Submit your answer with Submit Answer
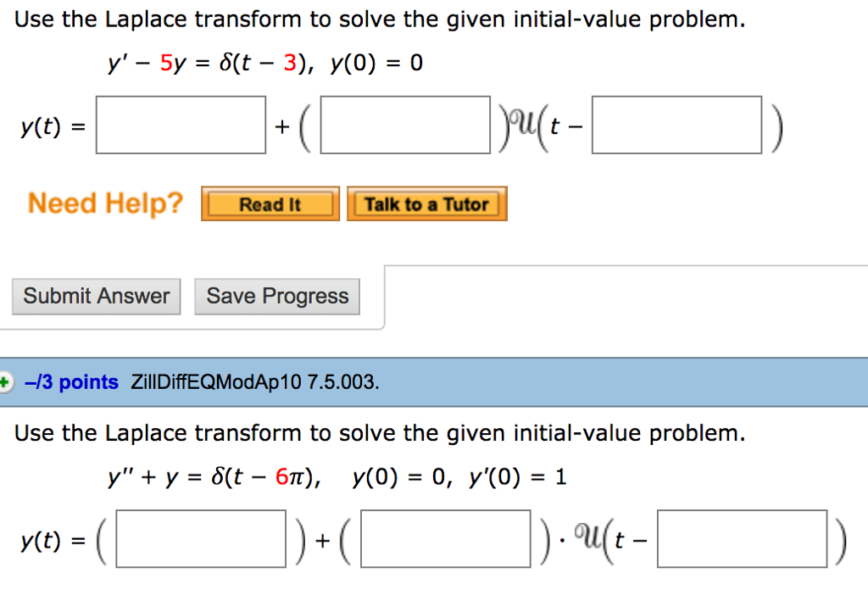Image resolution: width=868 pixels, height=595 pixels. pos(96,296)
